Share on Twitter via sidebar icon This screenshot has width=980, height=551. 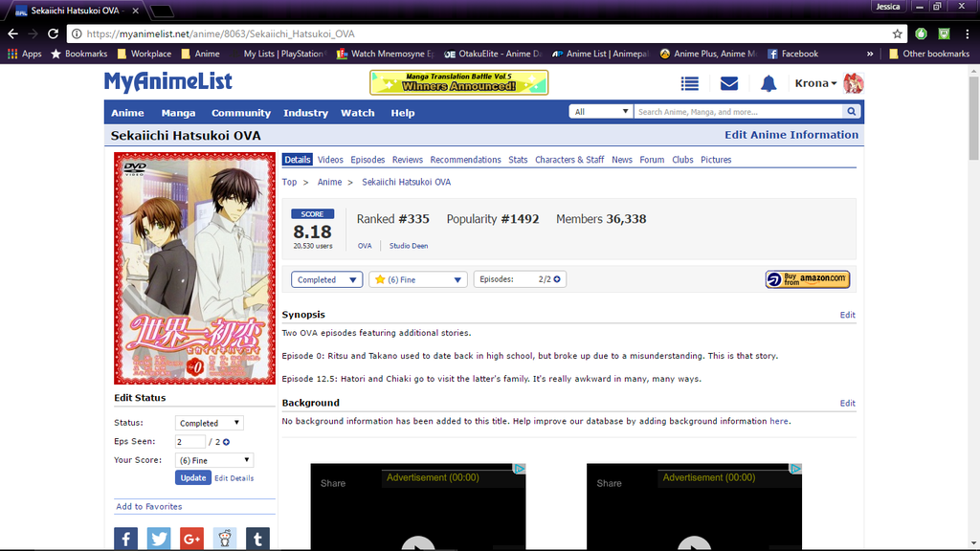159,539
